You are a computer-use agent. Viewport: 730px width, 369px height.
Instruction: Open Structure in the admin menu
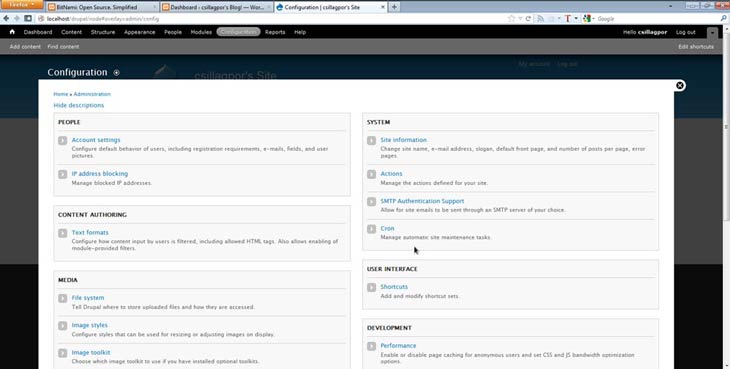[x=103, y=32]
